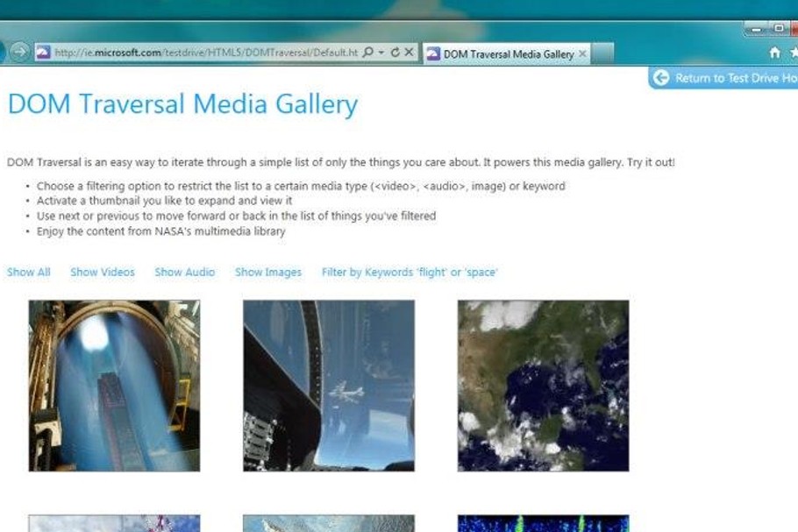Click the Show All filter link
This screenshot has height=532, width=798.
pyautogui.click(x=28, y=272)
